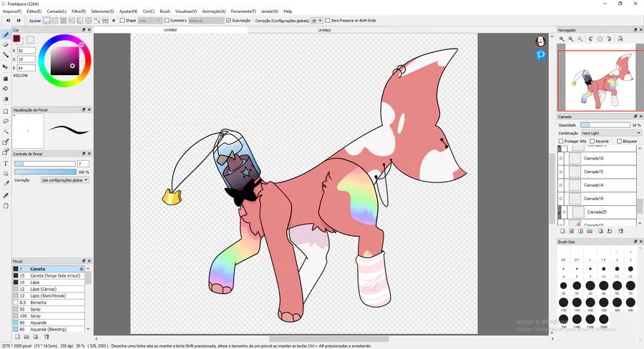The width and height of the screenshot is (644, 349).
Task: Select the Operation (object) tool
Action: [6, 173]
